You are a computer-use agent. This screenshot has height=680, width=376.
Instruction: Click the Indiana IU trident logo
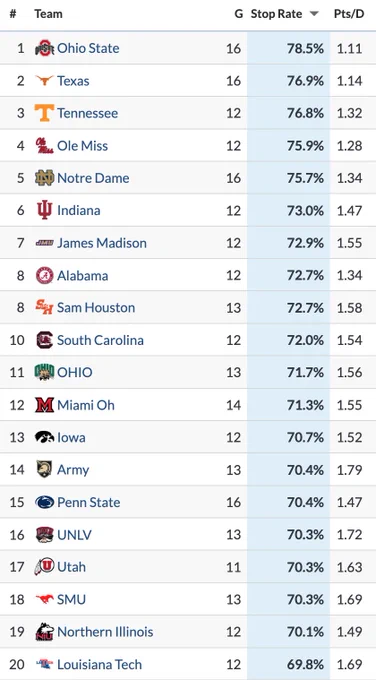point(44,210)
